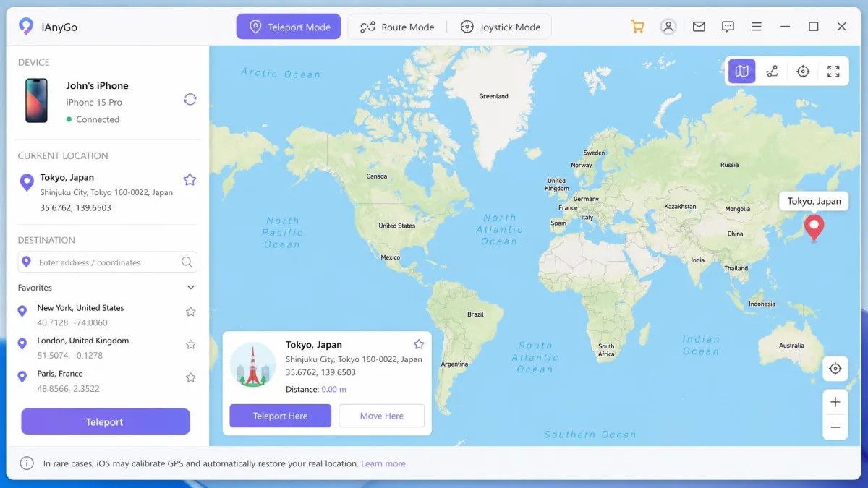Click the current location pin icon

tap(27, 182)
